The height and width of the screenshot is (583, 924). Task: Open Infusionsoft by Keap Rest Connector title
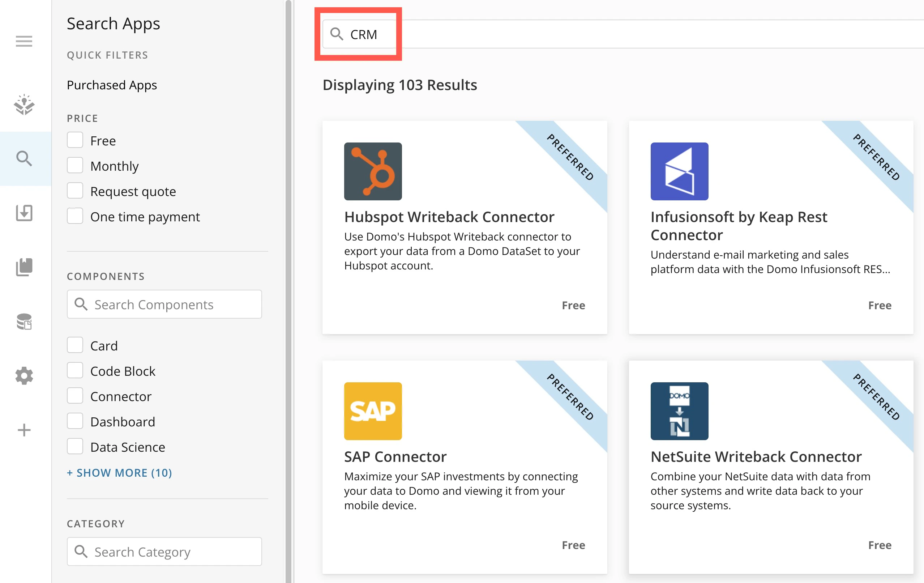point(739,226)
